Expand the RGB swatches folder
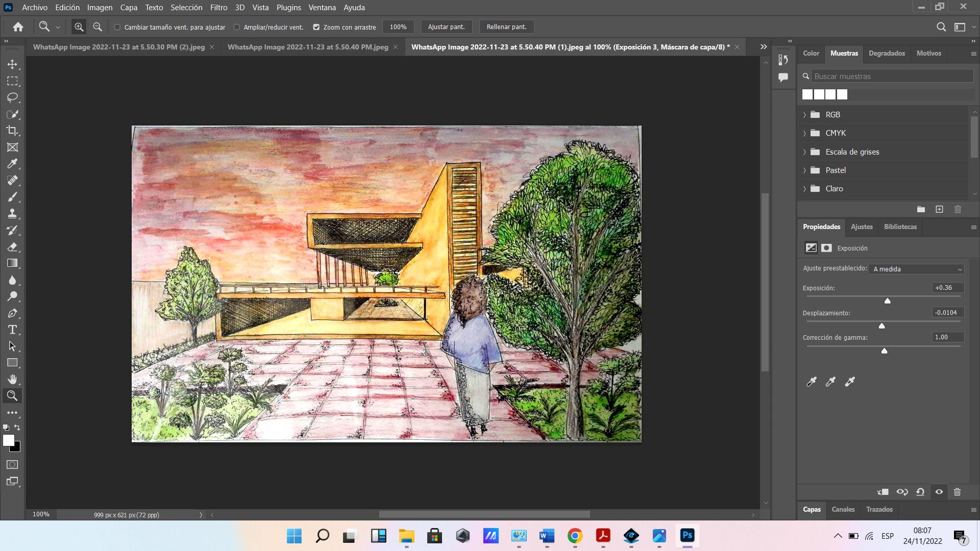The image size is (980, 551). 805,115
